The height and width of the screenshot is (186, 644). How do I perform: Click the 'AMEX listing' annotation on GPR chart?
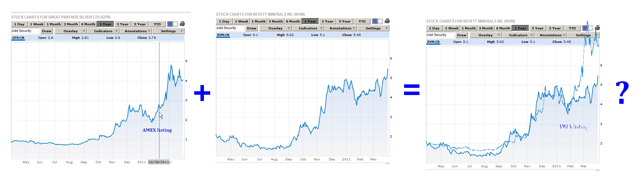(x=157, y=130)
